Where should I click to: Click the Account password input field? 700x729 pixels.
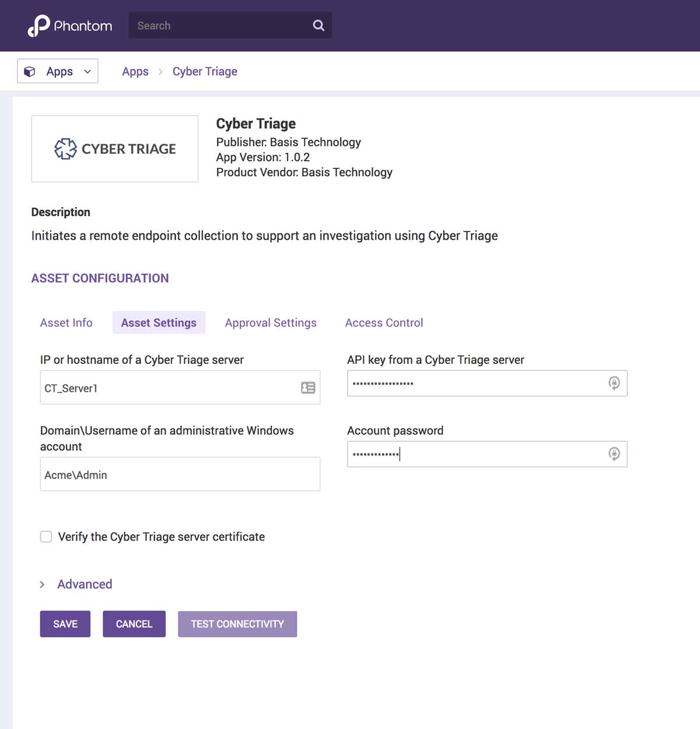[487, 454]
